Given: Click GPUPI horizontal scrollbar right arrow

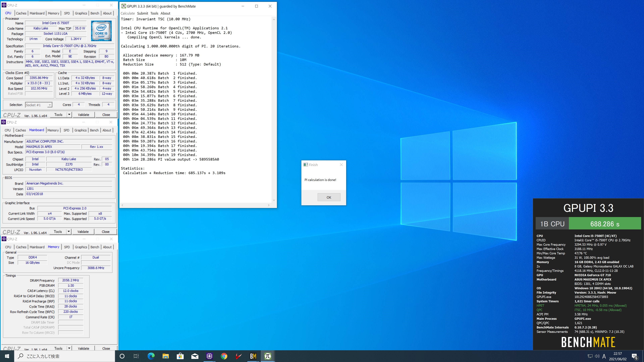Looking at the screenshot, I should click(x=269, y=205).
